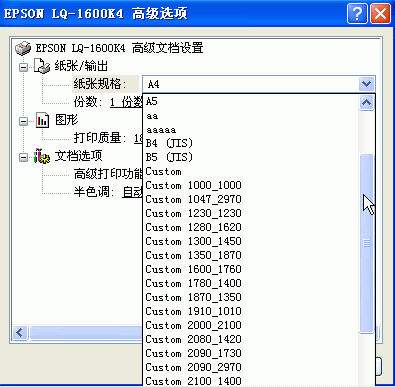395x387 pixels.
Task: Click the EPSON printer icon at tree root
Action: coord(23,48)
